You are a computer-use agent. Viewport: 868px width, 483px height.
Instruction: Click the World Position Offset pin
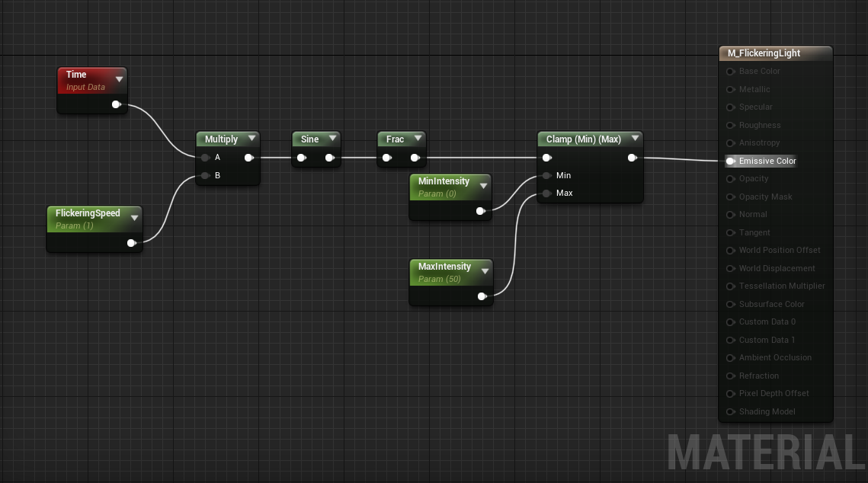[731, 250]
